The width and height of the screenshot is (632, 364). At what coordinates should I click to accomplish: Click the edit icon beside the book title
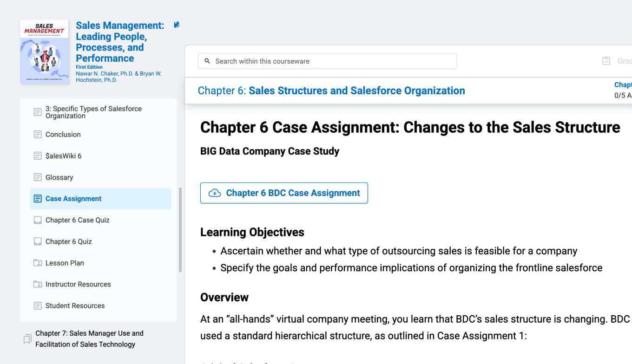[x=177, y=25]
